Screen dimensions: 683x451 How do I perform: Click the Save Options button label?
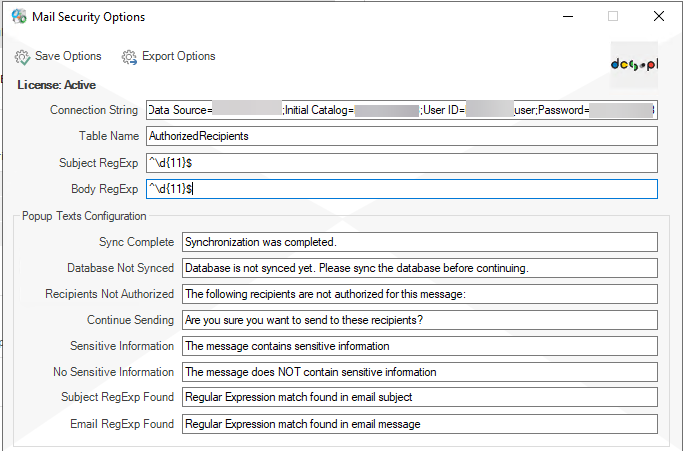click(x=68, y=56)
